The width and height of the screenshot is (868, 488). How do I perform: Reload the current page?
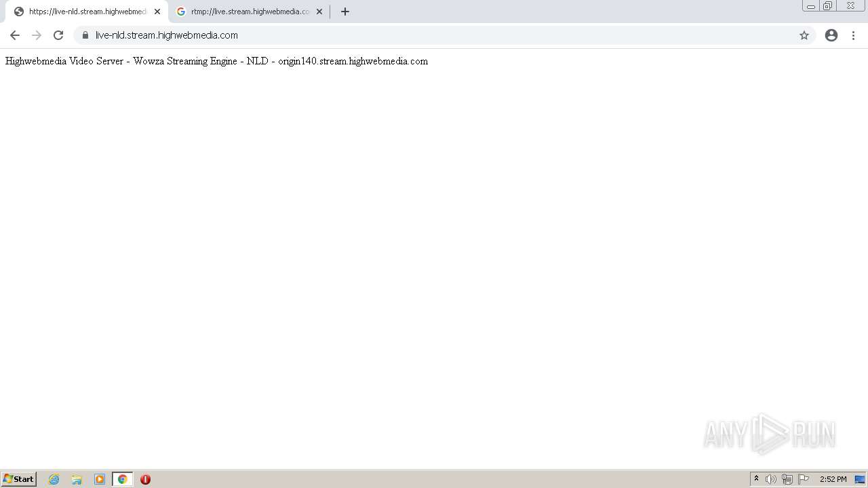click(x=58, y=35)
